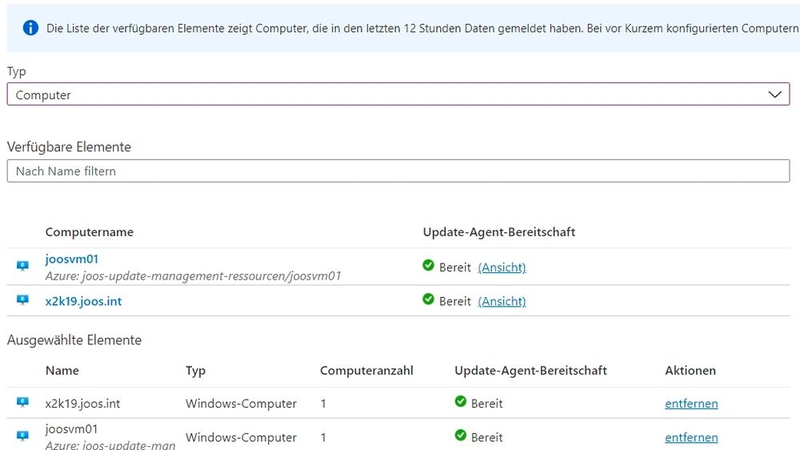
Task: Click the Computeranzahl column header
Action: point(365,371)
